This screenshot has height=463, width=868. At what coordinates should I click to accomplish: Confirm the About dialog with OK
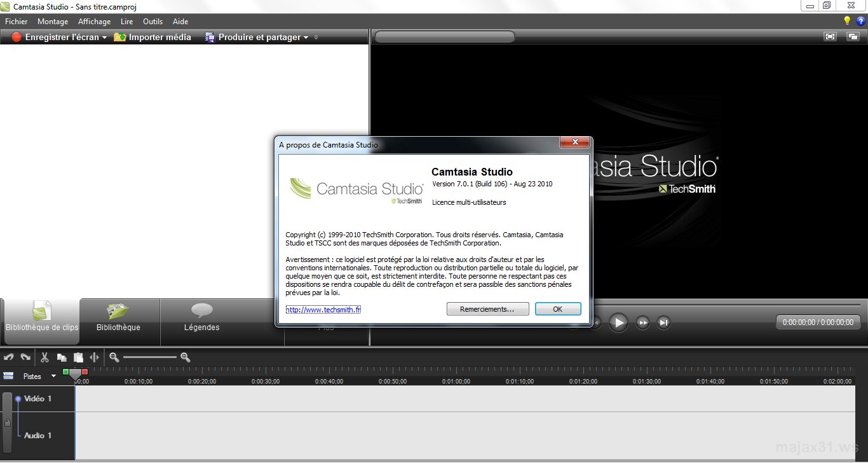(x=558, y=309)
